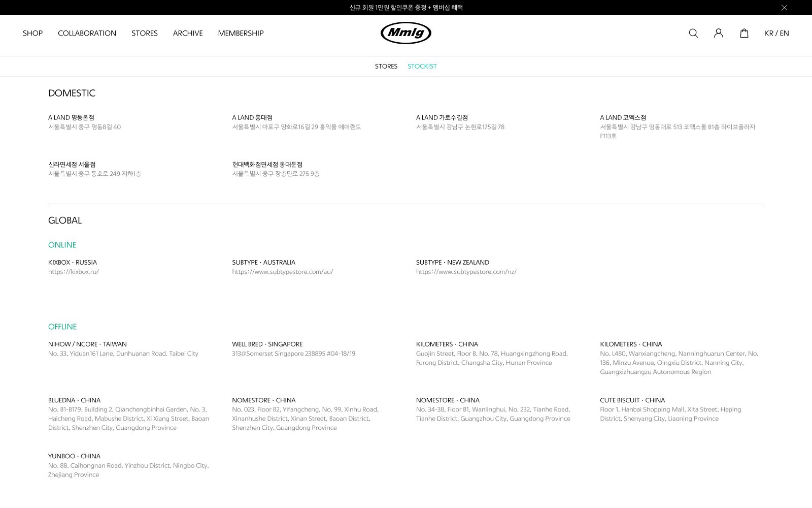Open the COLLABORATION menu
The width and height of the screenshot is (812, 508).
[87, 33]
